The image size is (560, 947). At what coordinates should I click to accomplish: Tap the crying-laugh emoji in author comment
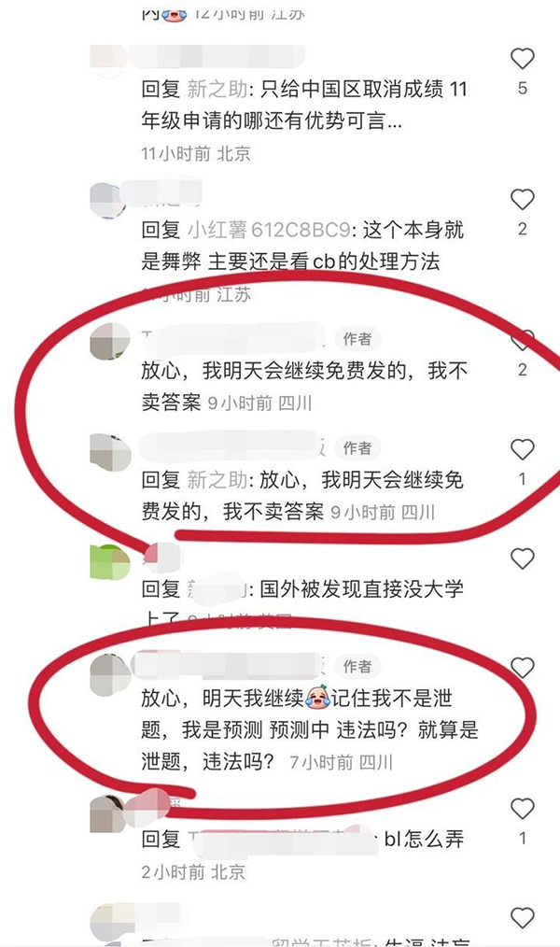pyautogui.click(x=317, y=699)
